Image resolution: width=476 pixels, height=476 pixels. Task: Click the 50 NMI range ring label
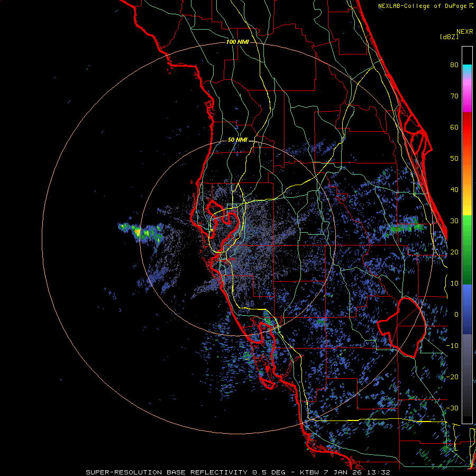(237, 140)
